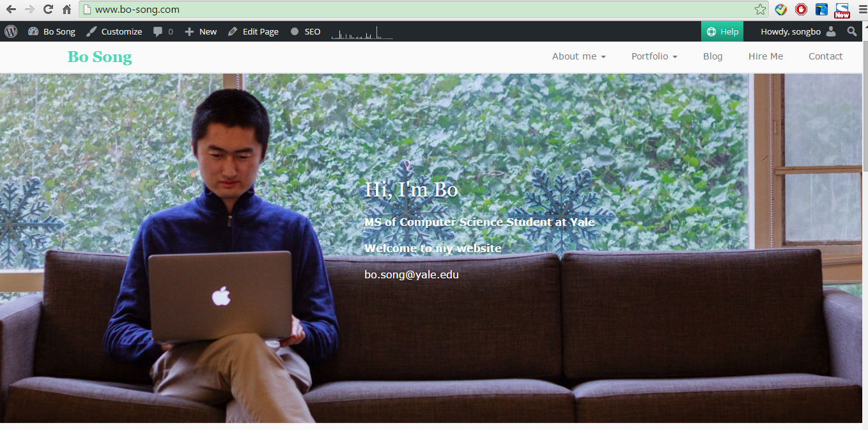Viewport: 868px width, 430px height.
Task: Add New content from admin bar
Action: tap(201, 31)
